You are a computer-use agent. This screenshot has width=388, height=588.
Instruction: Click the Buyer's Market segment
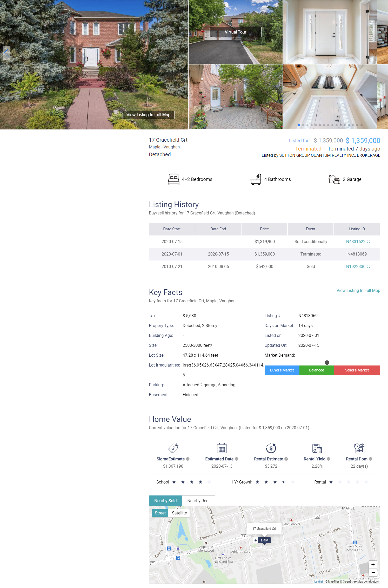click(282, 370)
